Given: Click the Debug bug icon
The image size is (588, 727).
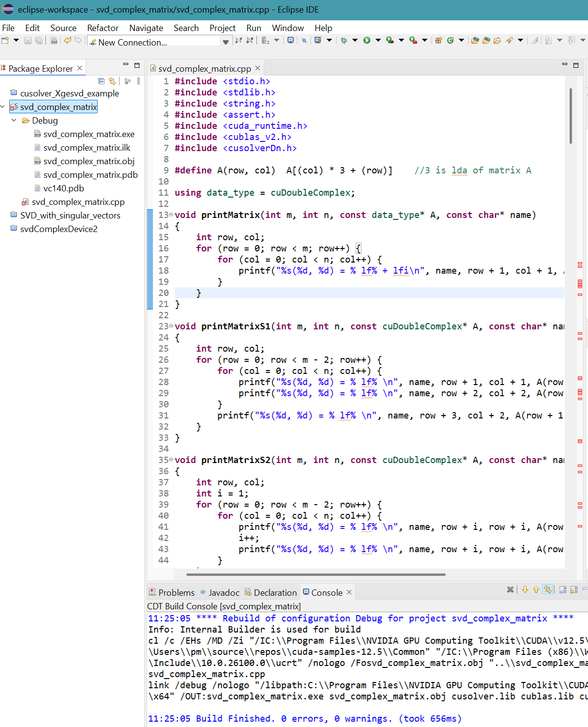Looking at the screenshot, I should click(x=344, y=41).
